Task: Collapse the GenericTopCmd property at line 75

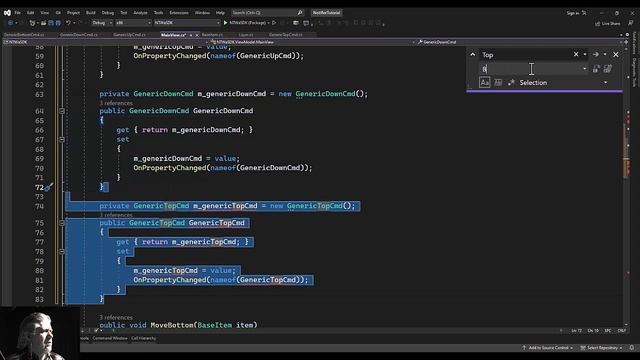Action: point(62,223)
